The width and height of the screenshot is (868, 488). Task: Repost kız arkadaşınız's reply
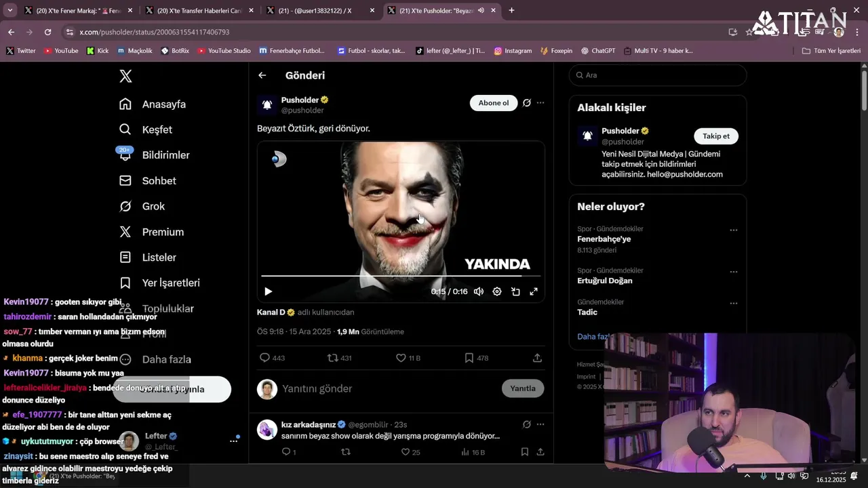pos(345,452)
